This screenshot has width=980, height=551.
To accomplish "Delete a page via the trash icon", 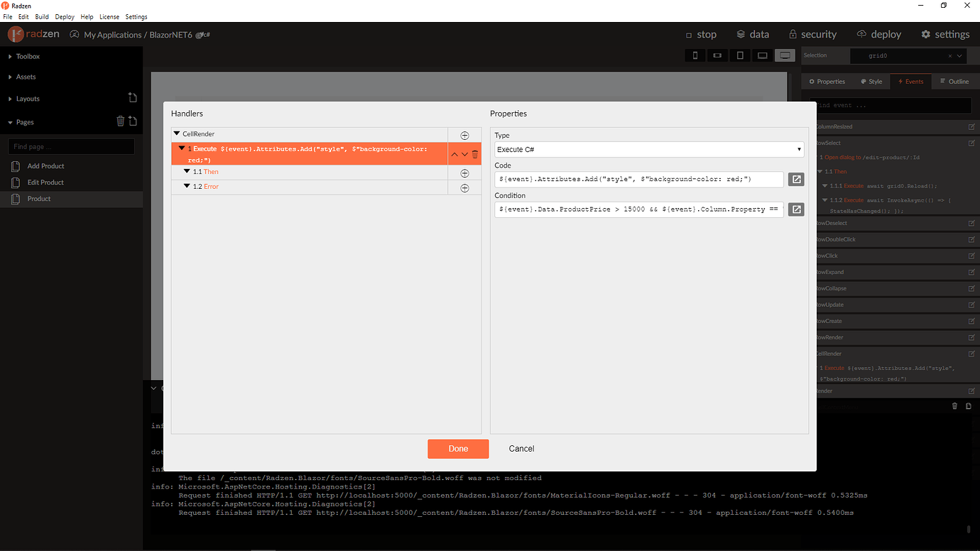I will (120, 121).
